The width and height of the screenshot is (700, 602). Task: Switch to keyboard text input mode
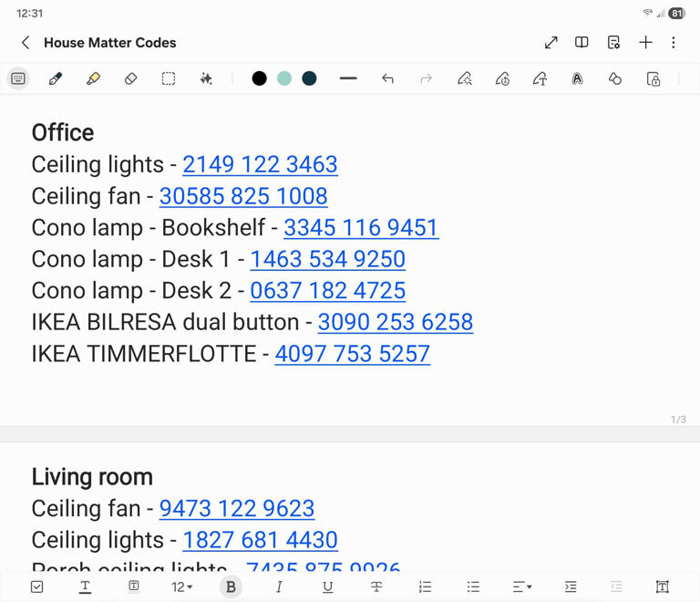pos(18,79)
